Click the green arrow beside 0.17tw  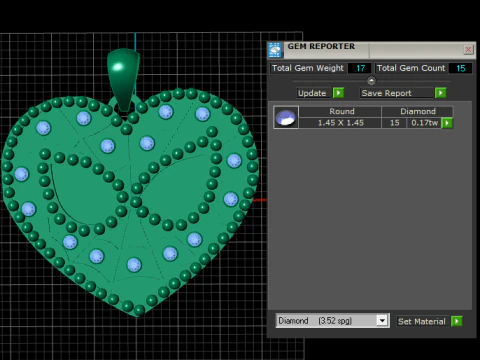tap(447, 123)
